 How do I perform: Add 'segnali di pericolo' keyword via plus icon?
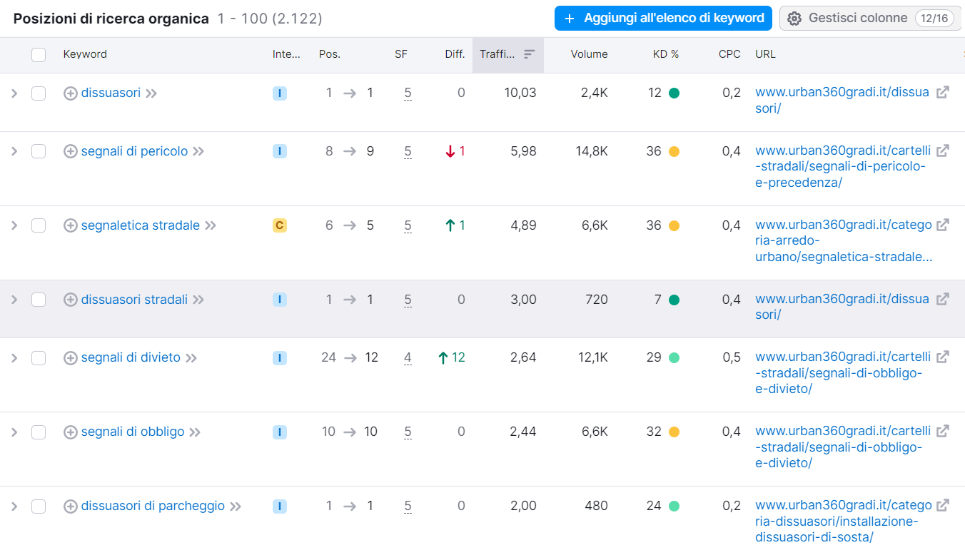pyautogui.click(x=70, y=151)
